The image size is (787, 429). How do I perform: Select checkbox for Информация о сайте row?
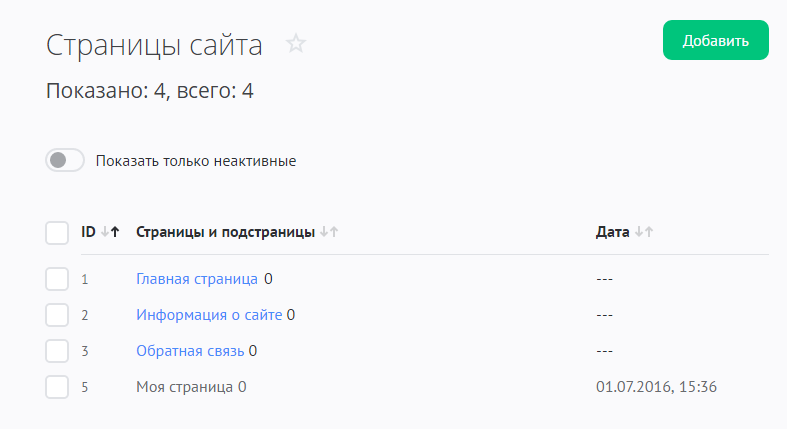(57, 315)
